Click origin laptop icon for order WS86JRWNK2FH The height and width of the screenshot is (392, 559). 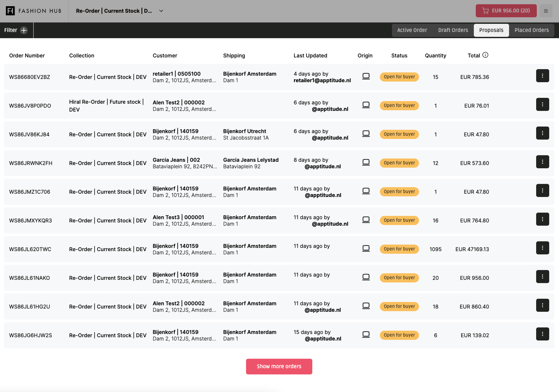(366, 162)
